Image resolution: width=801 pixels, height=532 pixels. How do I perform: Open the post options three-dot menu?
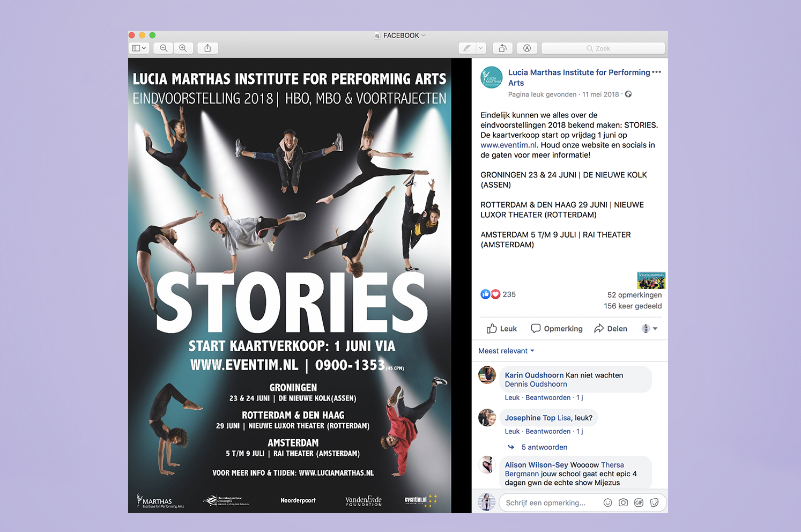coord(657,72)
